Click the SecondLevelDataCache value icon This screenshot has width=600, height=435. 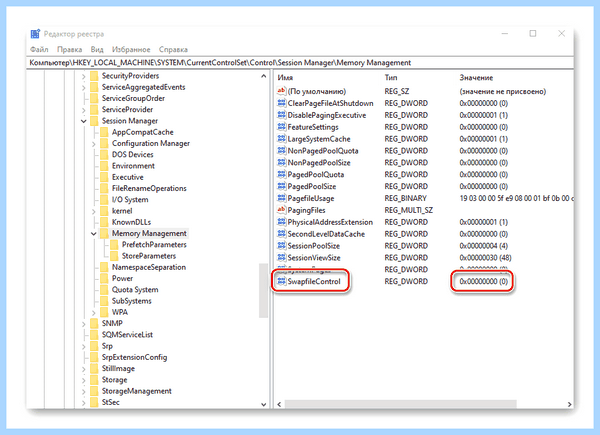coord(281,233)
